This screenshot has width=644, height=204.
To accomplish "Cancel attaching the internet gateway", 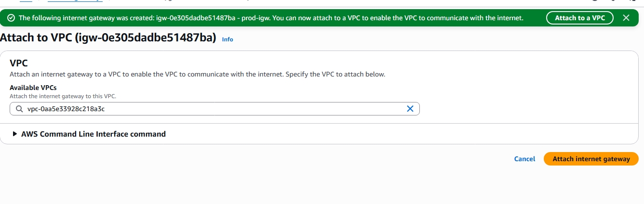I will (x=524, y=159).
